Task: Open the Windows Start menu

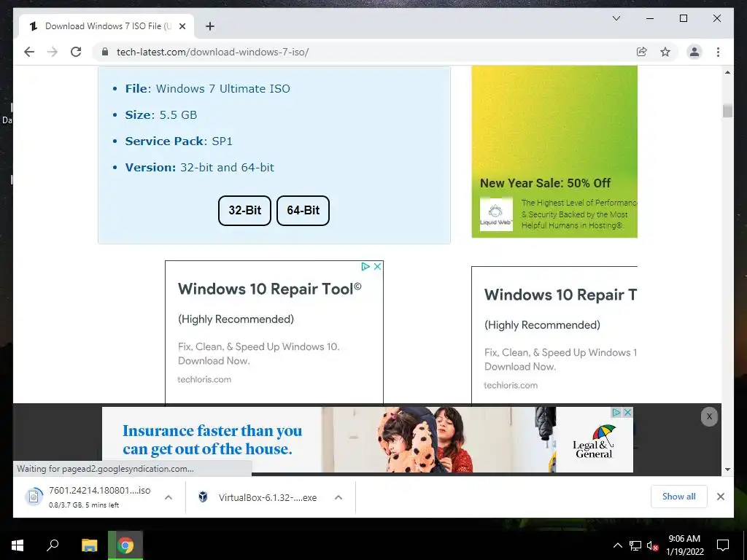Action: 18,545
